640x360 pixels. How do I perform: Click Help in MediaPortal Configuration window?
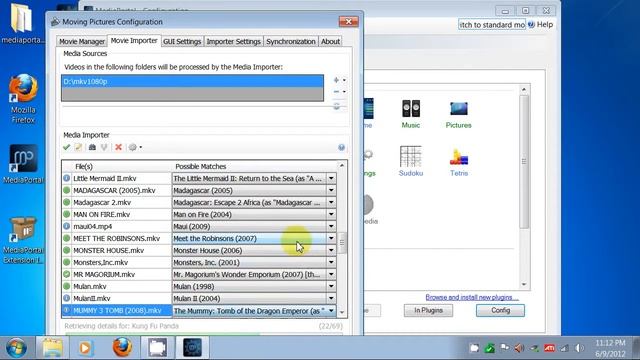tap(541, 24)
